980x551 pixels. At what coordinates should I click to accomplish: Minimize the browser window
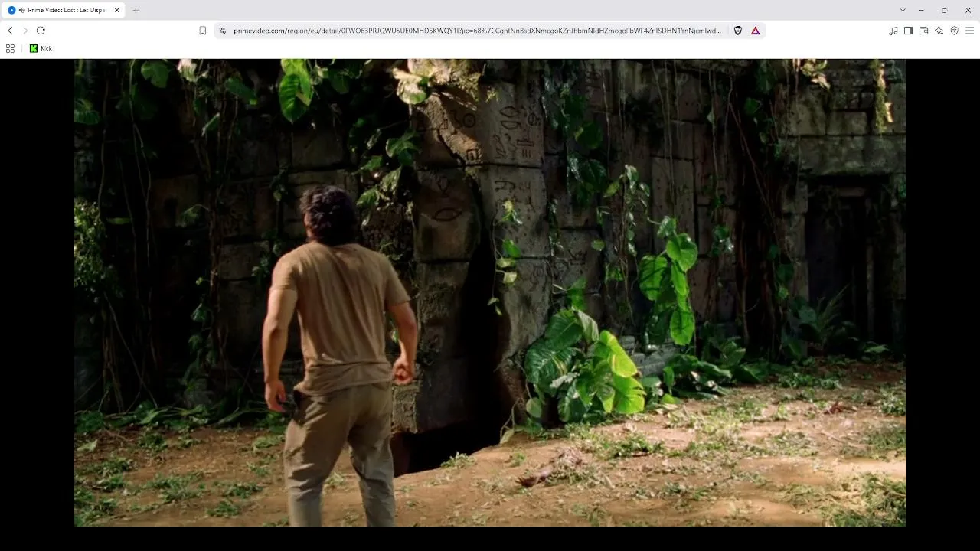click(x=921, y=10)
